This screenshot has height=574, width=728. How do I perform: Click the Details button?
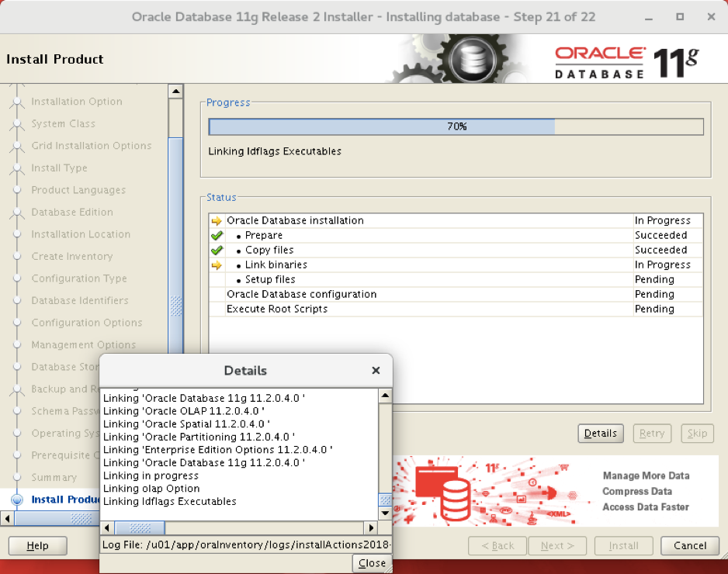(601, 434)
